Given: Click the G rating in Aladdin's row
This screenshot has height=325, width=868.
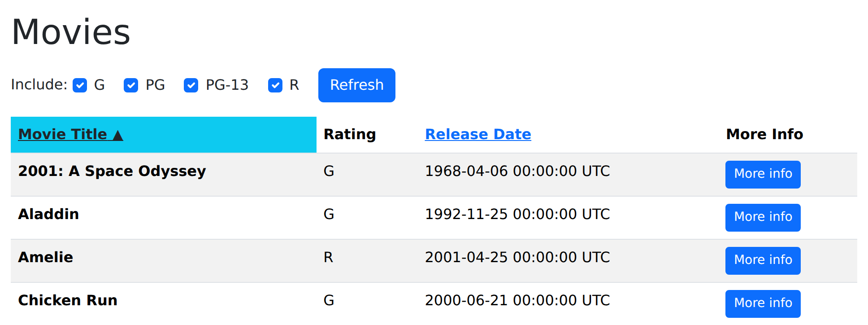Looking at the screenshot, I should coord(329,214).
